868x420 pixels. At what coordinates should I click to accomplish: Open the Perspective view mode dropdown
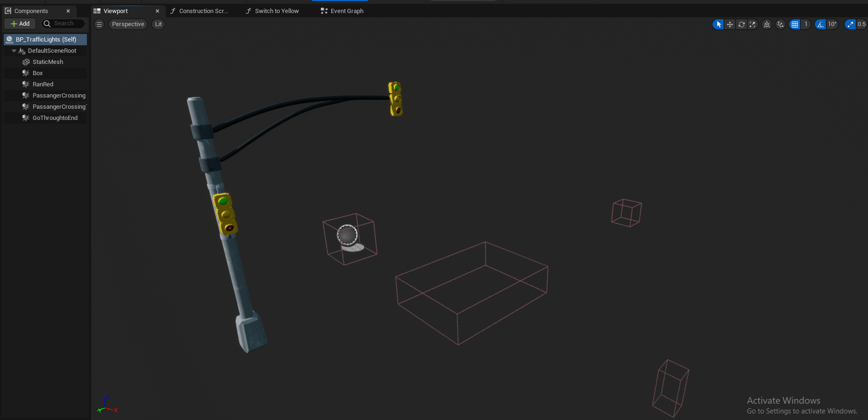pyautogui.click(x=128, y=24)
